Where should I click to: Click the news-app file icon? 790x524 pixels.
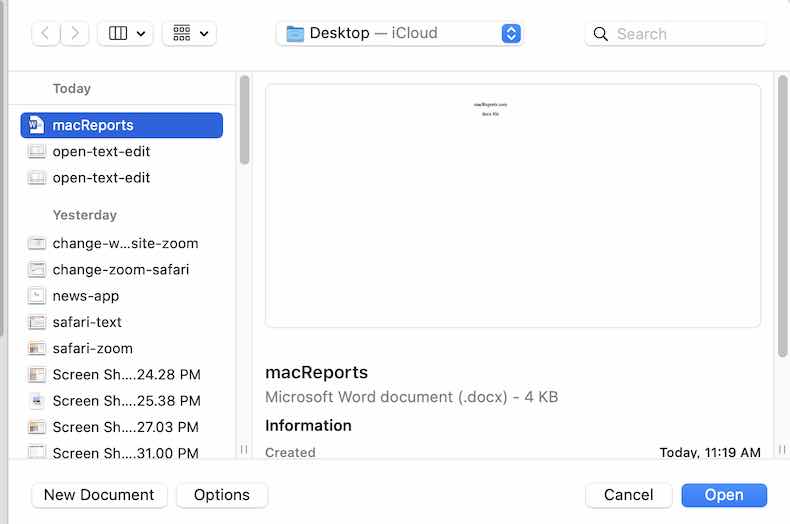pyautogui.click(x=36, y=296)
